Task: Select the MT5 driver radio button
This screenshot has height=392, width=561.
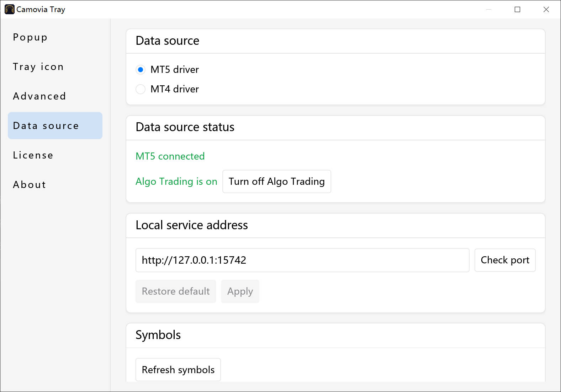Action: click(141, 70)
